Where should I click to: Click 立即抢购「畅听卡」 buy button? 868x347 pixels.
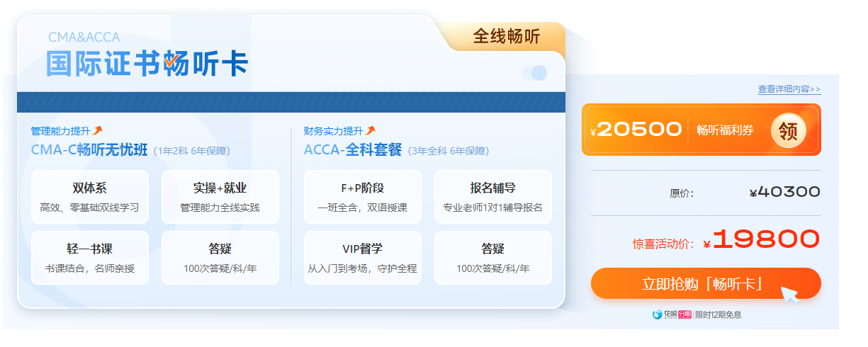[x=706, y=284]
